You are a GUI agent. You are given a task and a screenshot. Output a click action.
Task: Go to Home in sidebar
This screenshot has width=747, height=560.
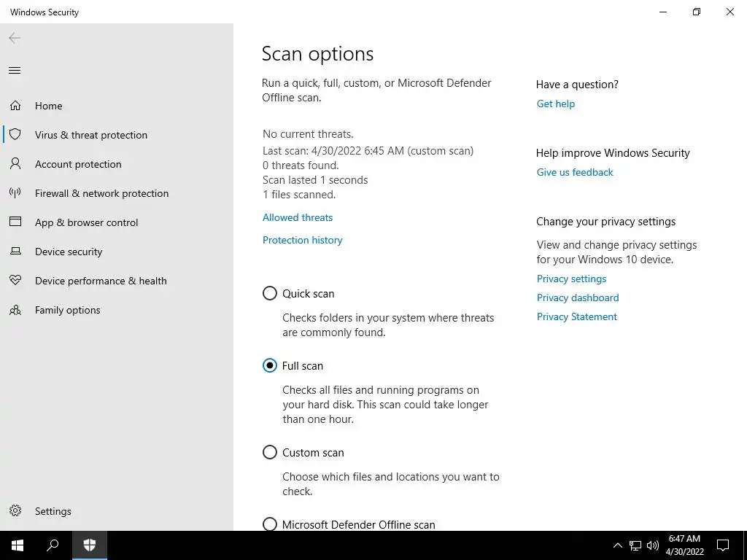coord(49,106)
